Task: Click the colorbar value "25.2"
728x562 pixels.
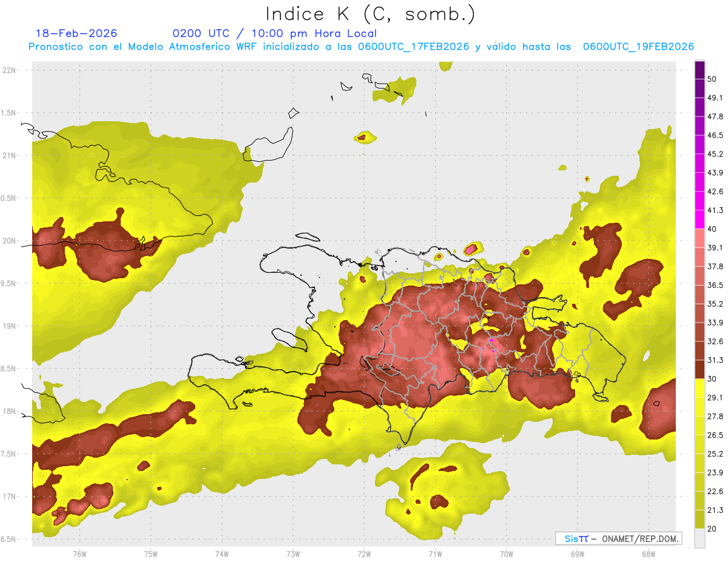Action: point(715,454)
